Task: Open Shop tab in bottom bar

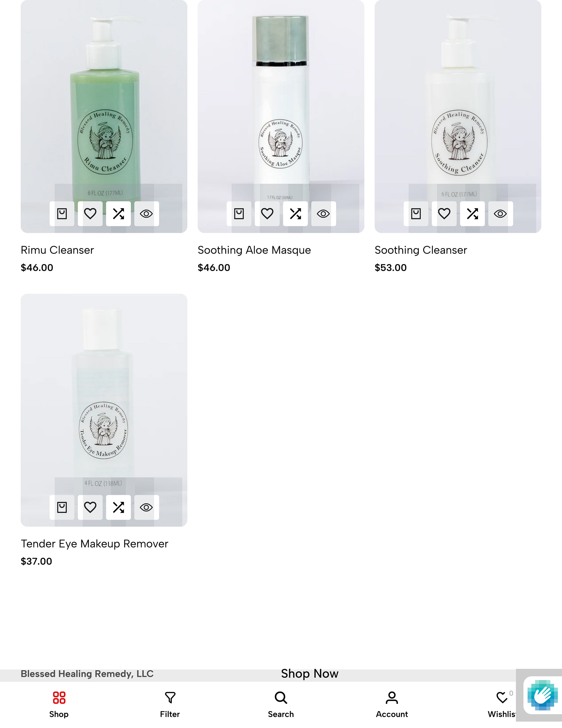Action: point(59,704)
